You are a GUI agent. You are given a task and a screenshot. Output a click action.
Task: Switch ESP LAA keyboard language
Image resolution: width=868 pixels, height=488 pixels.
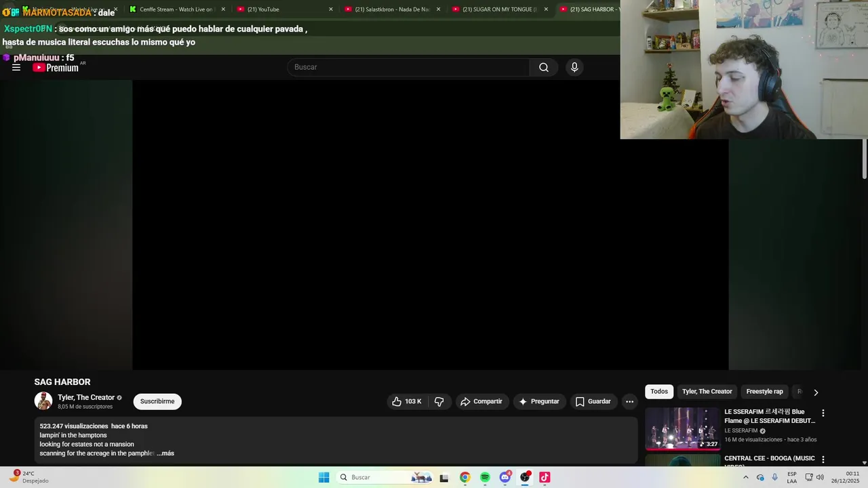(x=792, y=477)
